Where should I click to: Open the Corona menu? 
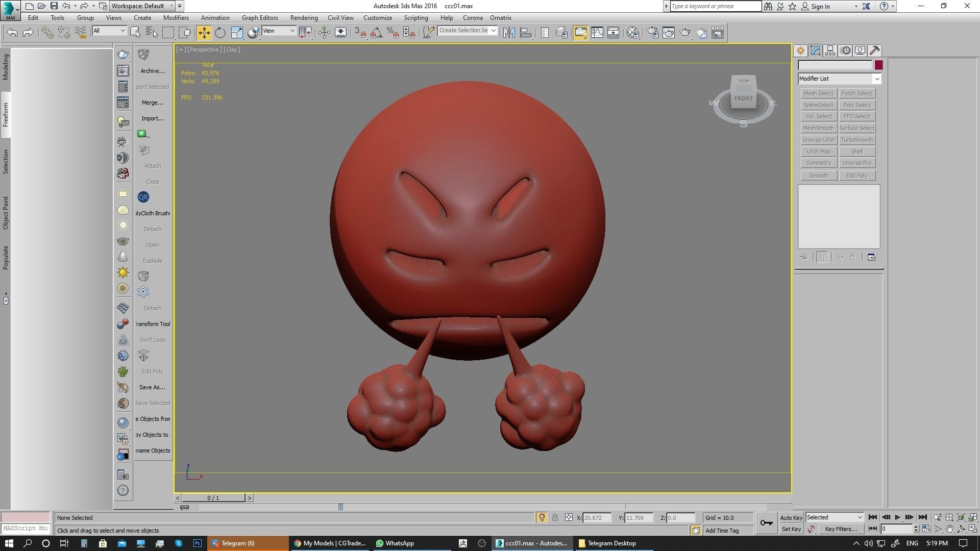(473, 18)
